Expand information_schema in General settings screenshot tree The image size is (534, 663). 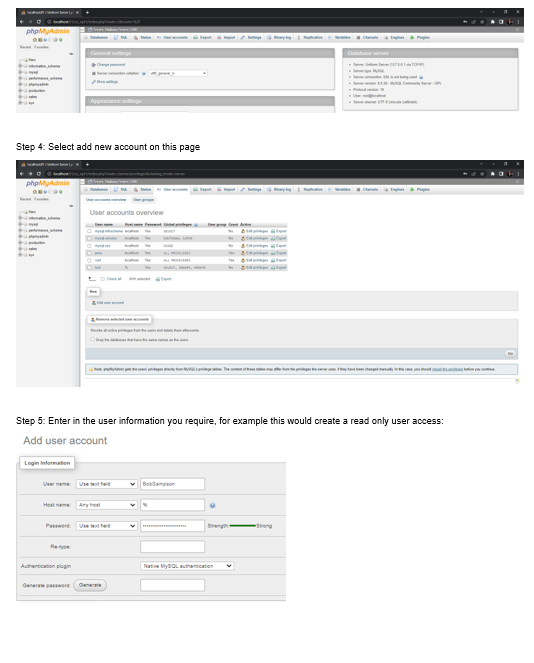[x=20, y=66]
